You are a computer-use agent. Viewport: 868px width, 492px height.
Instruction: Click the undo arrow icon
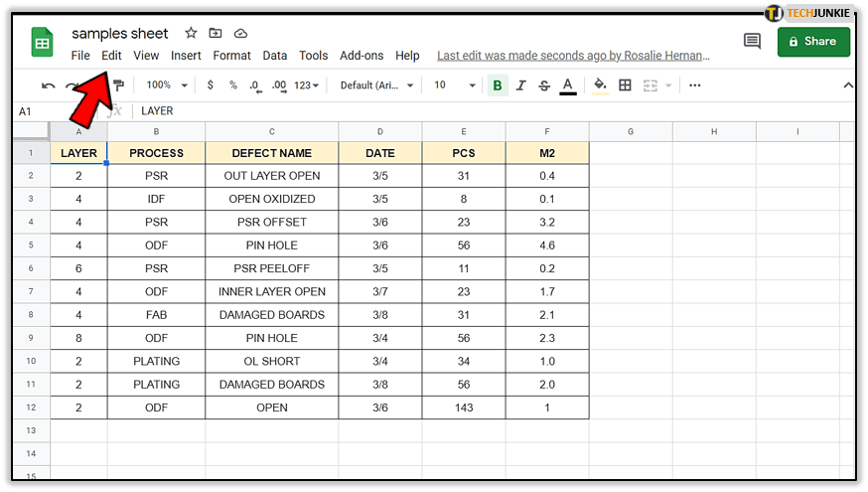(48, 85)
